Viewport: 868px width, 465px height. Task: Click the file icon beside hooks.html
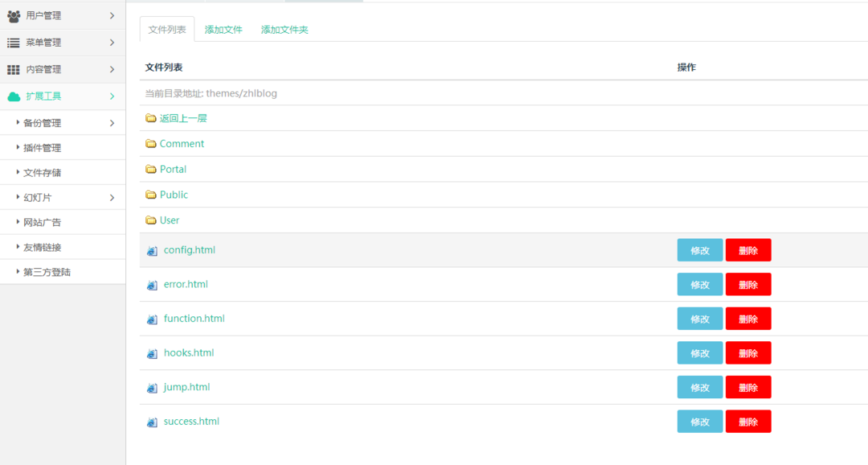[152, 354]
